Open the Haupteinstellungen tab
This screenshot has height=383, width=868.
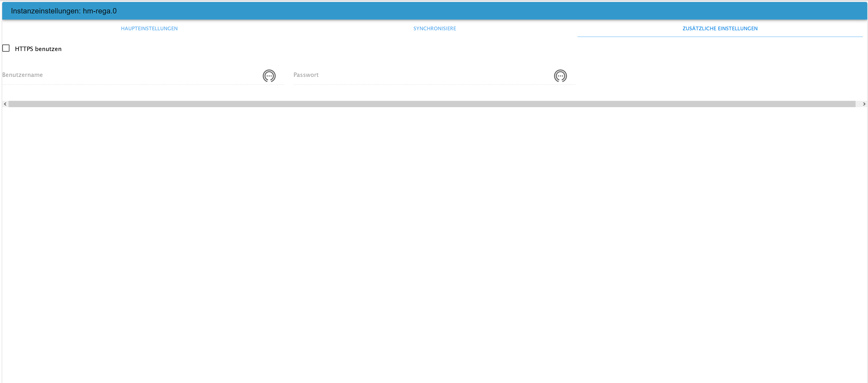[149, 29]
